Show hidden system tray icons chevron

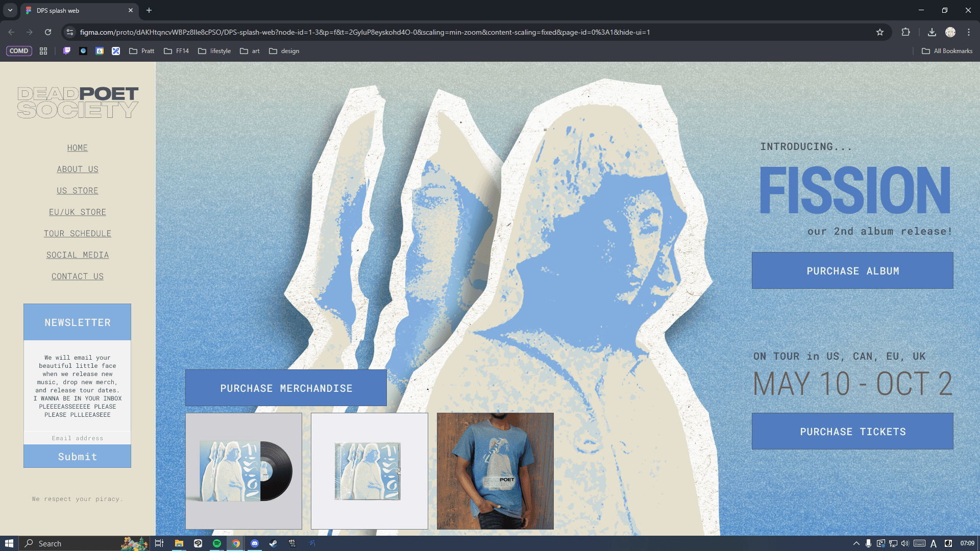pyautogui.click(x=856, y=543)
